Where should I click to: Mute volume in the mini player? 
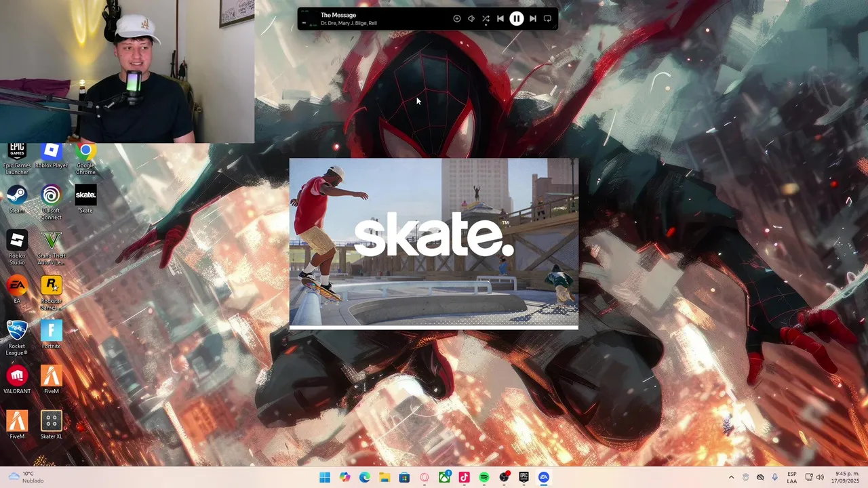471,19
